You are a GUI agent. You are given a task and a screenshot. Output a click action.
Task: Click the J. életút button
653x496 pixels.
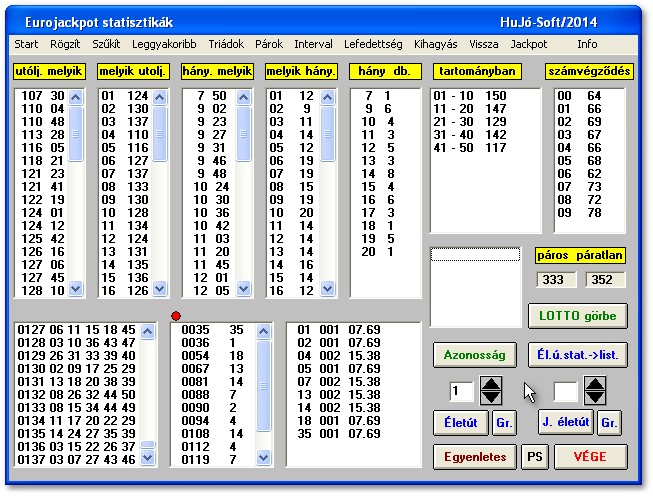pyautogui.click(x=566, y=423)
